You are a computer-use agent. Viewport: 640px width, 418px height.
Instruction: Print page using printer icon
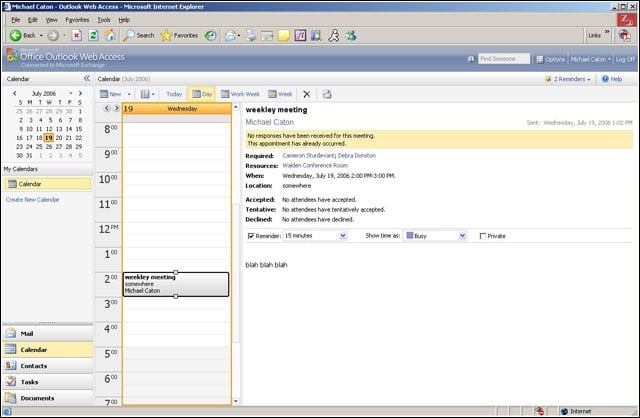[250, 36]
